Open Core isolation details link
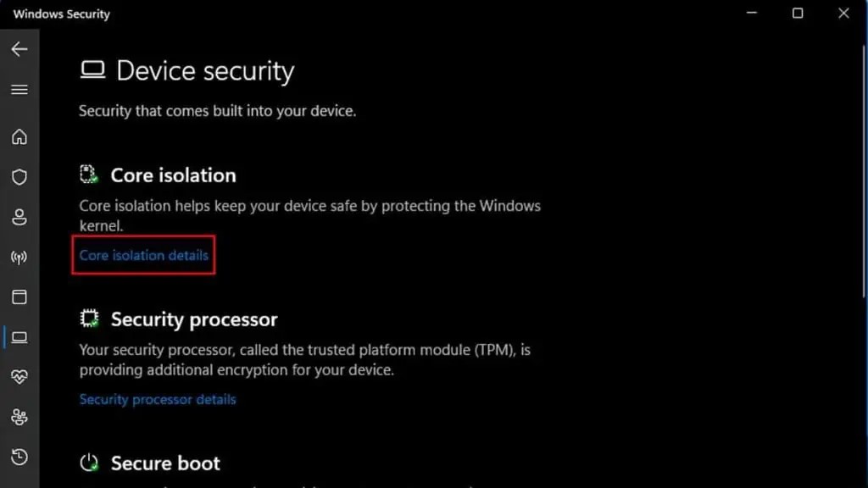Screen dimensions: 868x488 point(144,256)
